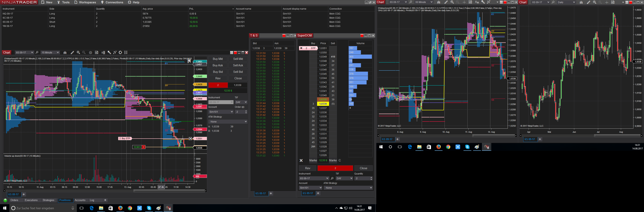
Task: Expand Chart Trader ATM Strategy dropdown
Action: (x=228, y=122)
